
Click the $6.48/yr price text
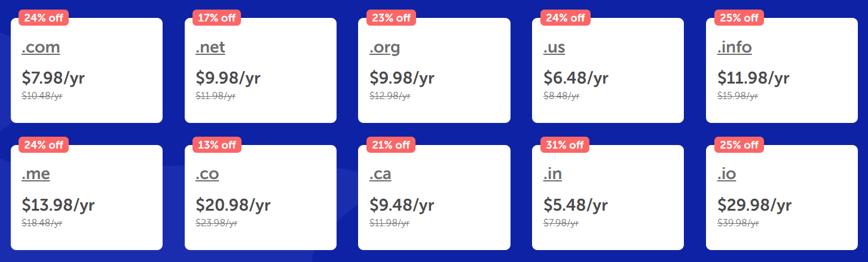click(576, 78)
